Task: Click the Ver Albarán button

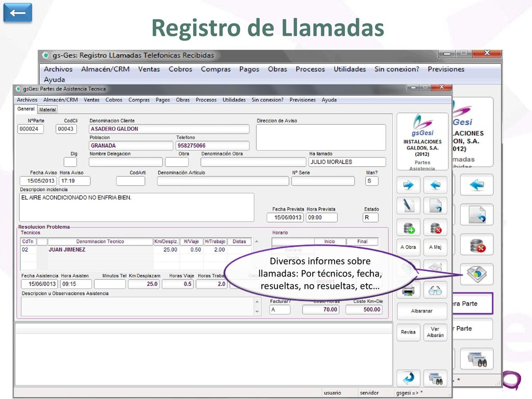Action: click(x=435, y=332)
